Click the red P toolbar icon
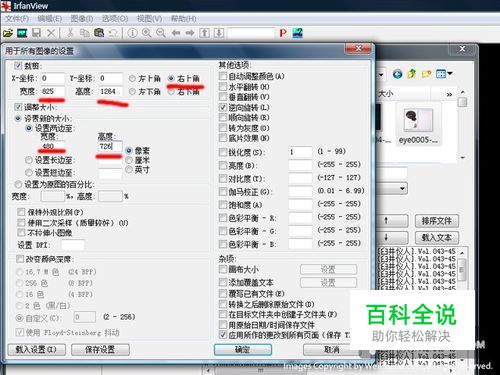The width and height of the screenshot is (500, 375). coord(283,33)
